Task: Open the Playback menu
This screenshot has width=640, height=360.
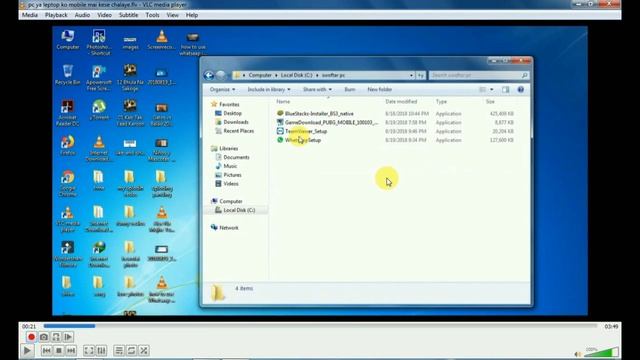Action: (x=56, y=15)
